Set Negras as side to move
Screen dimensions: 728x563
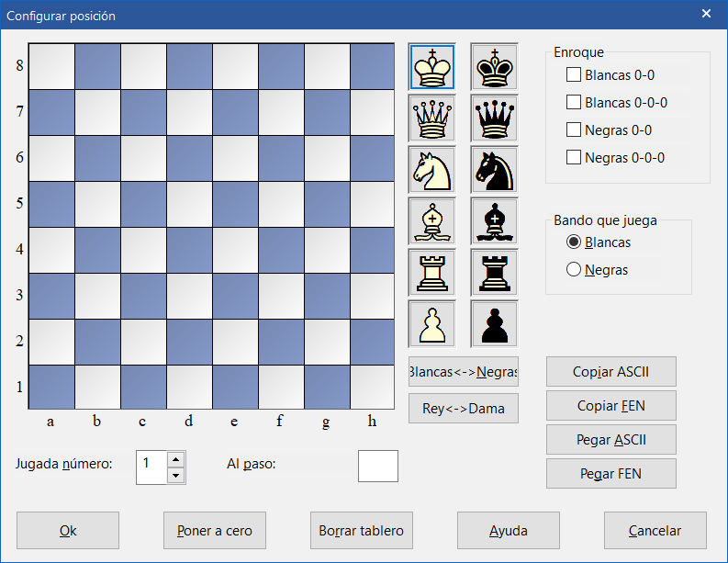[x=575, y=270]
